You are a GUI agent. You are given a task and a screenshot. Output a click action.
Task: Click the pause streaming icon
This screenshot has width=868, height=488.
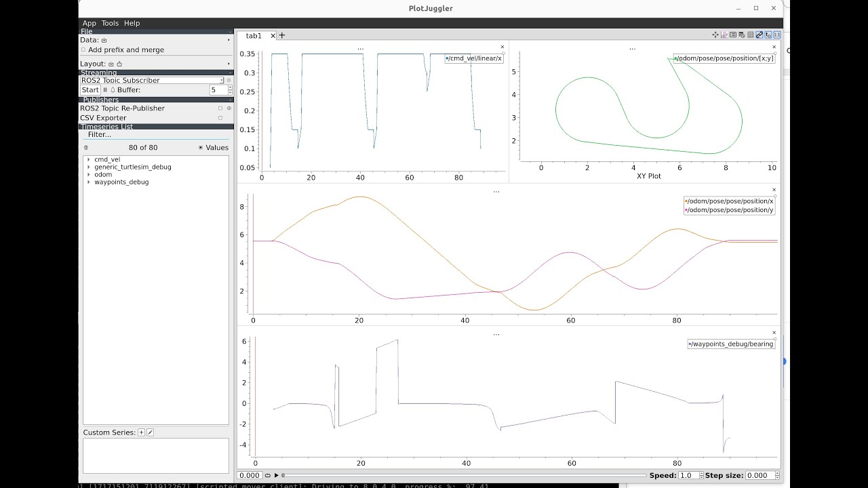pos(105,89)
